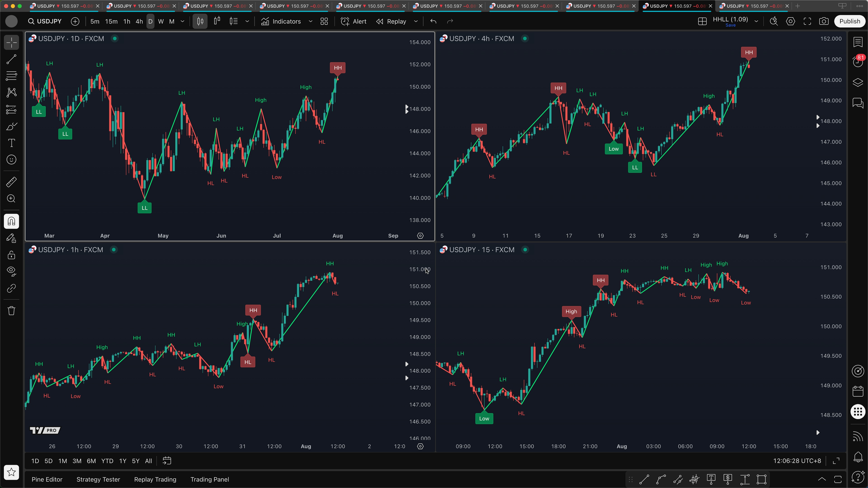Expand the chart style dropdown arrow
Image resolution: width=868 pixels, height=488 pixels.
point(247,21)
